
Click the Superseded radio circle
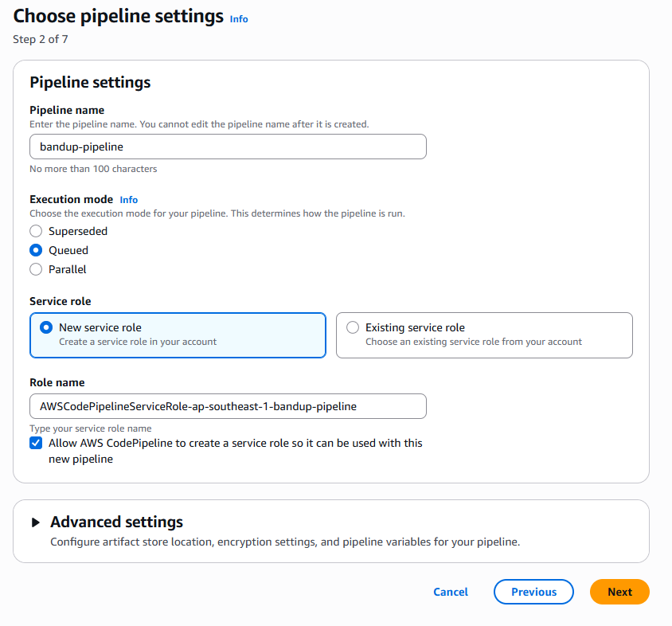tap(35, 231)
